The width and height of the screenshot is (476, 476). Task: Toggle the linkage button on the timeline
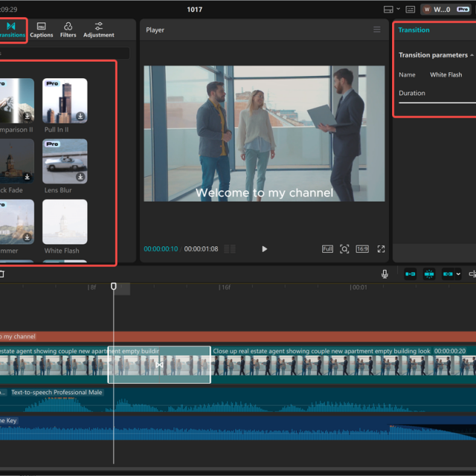tap(448, 274)
